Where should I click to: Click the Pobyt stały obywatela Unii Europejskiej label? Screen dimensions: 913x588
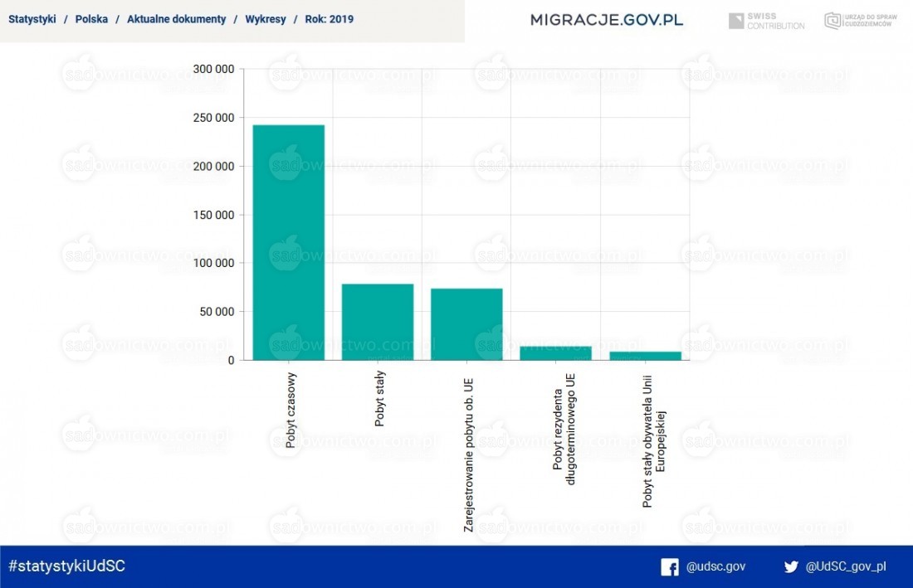[x=653, y=441]
